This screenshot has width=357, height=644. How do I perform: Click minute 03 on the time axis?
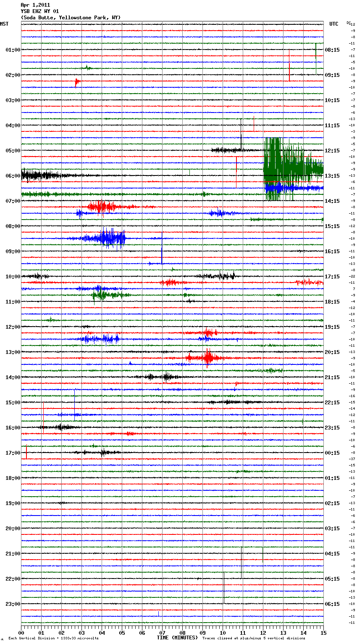pyautogui.click(x=81, y=633)
